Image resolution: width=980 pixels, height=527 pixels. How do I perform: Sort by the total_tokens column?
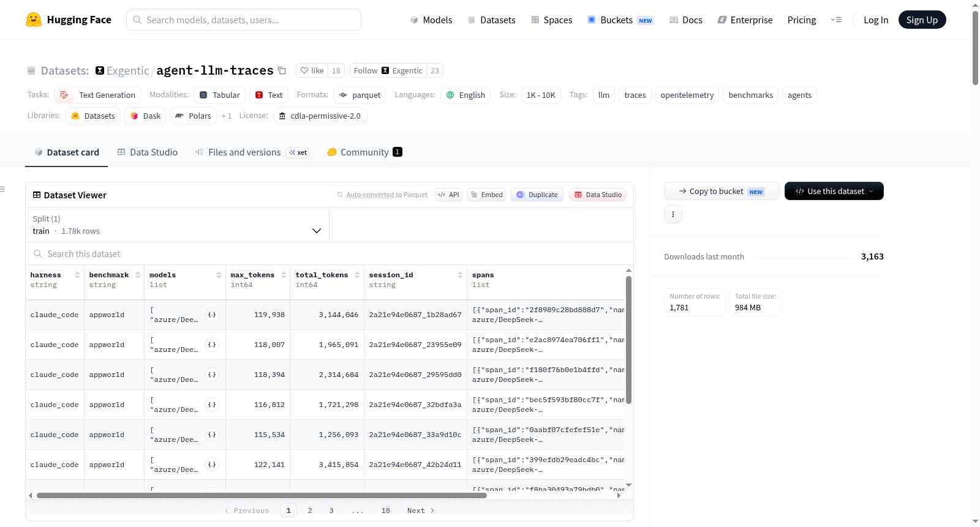(x=357, y=275)
